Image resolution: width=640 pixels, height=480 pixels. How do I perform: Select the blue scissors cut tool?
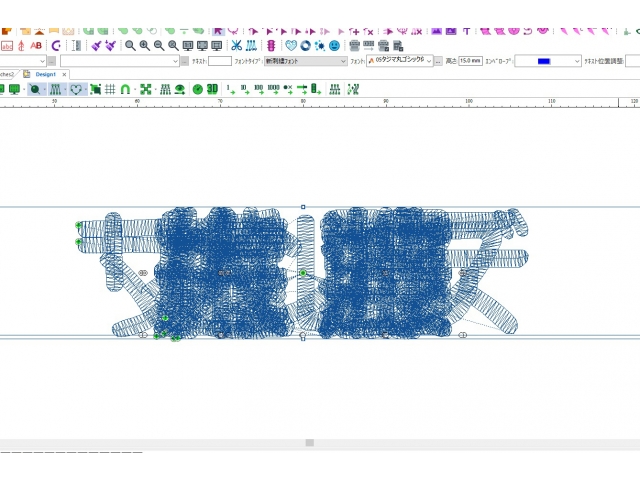236,46
